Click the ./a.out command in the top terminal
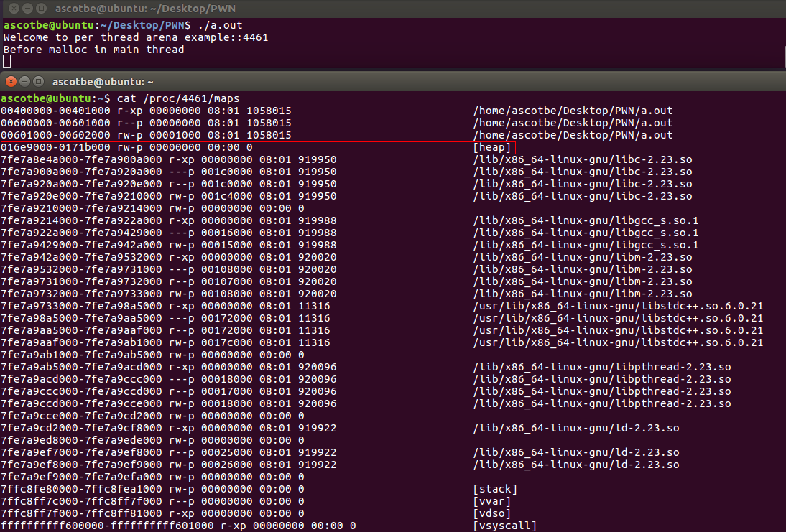Viewport: 786px width, 532px height. click(x=220, y=25)
